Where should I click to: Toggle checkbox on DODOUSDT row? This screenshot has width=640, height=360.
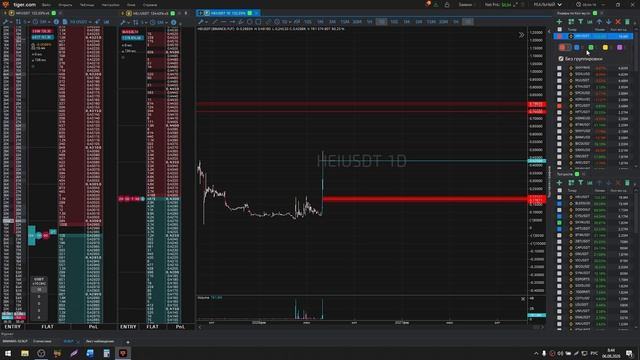pos(559,210)
